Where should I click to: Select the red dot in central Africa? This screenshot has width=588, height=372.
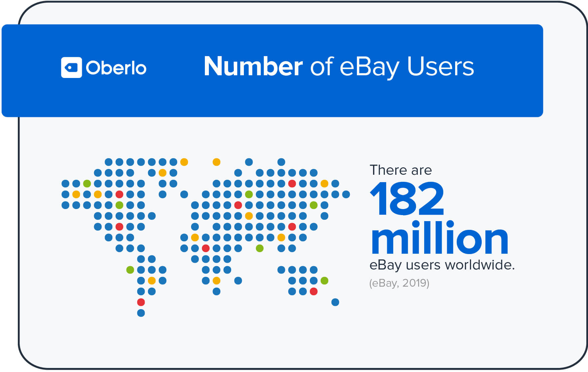tap(206, 248)
